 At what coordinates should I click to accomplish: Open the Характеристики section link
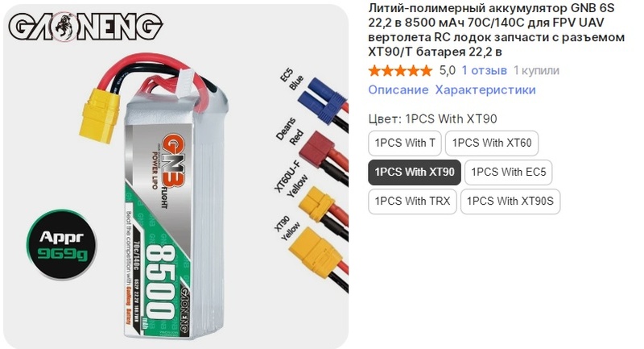coord(485,90)
